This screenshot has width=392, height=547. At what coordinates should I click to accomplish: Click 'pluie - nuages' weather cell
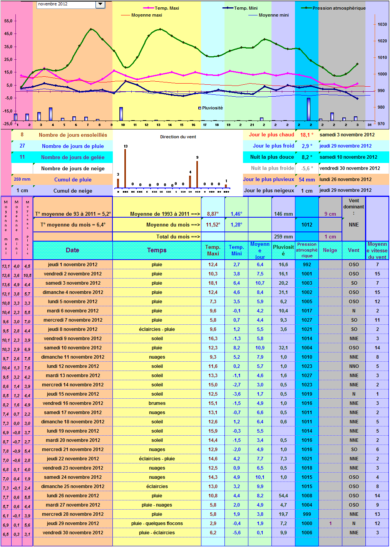click(x=157, y=505)
